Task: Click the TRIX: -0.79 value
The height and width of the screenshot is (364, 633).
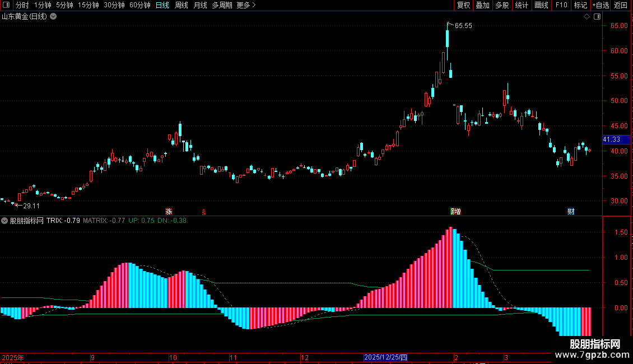Action: pos(63,221)
